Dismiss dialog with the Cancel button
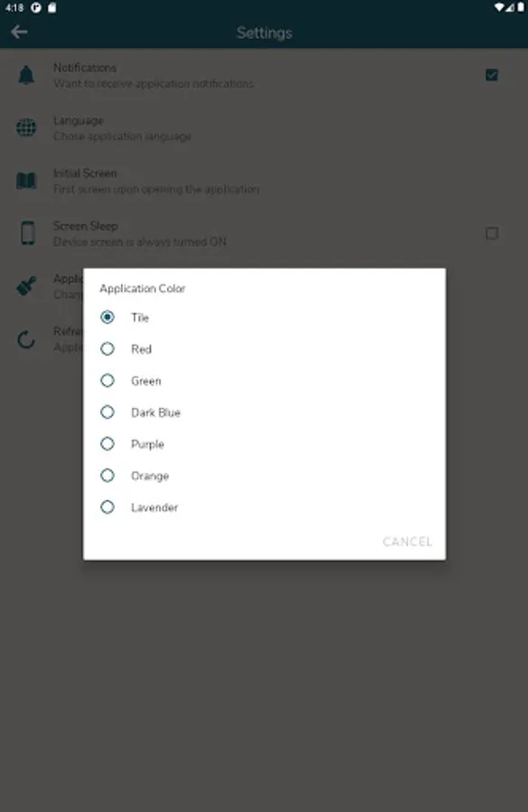 pyautogui.click(x=407, y=541)
